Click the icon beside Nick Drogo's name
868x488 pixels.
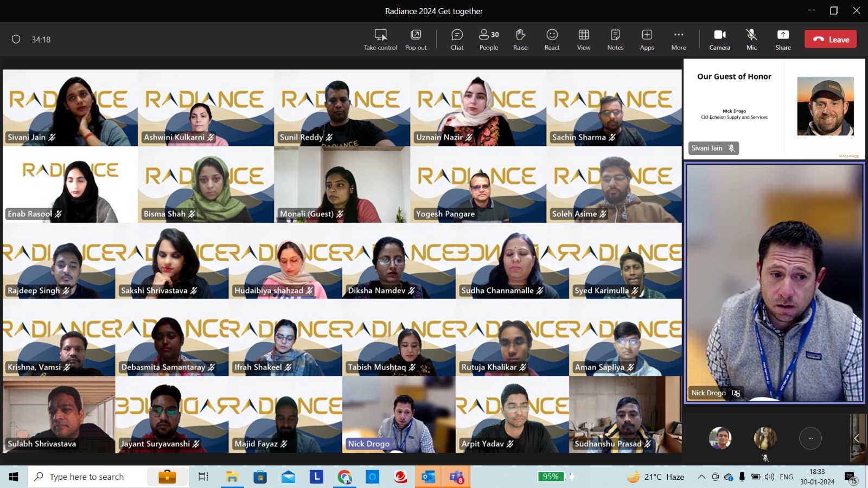pos(736,393)
